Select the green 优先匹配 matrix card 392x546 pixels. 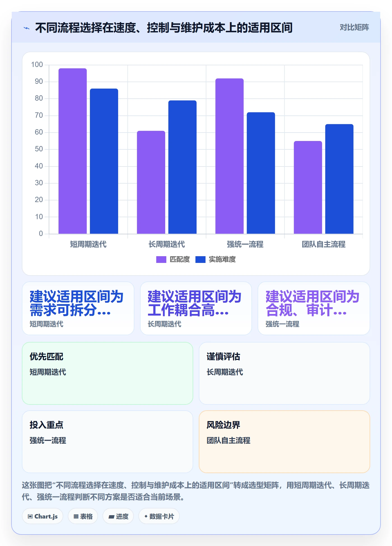click(108, 373)
